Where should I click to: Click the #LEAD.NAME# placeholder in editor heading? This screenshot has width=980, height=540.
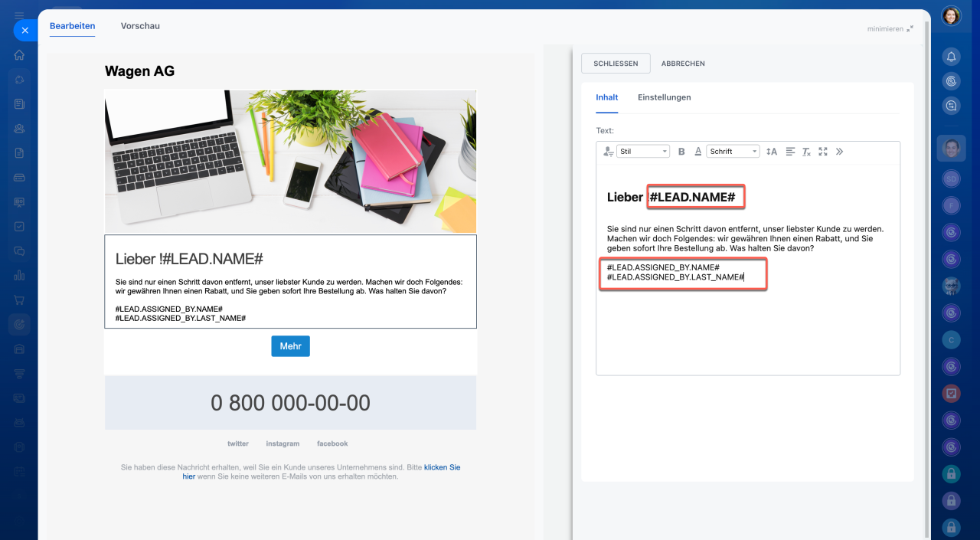692,198
